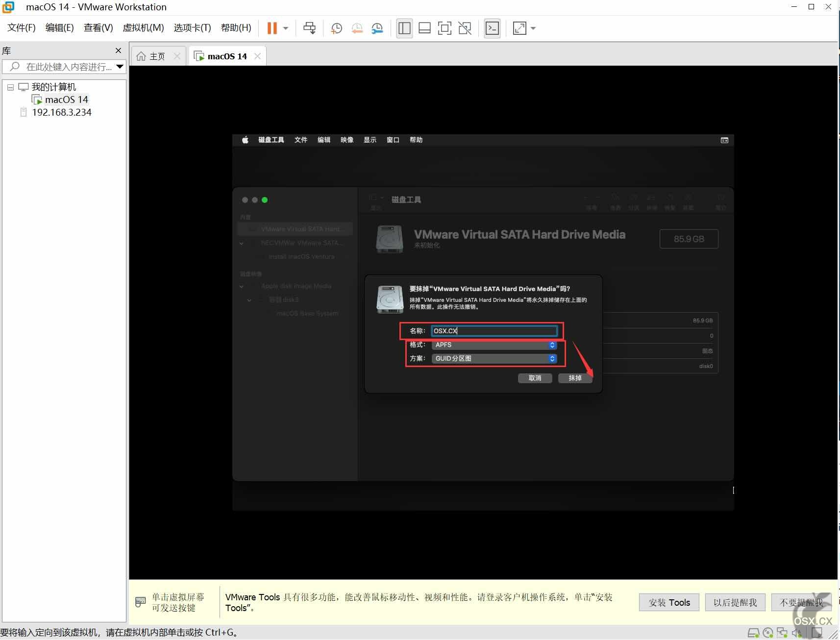Screen dimensions: 840x640
Task: Toggle the thumbnail bar view
Action: pyautogui.click(x=424, y=28)
